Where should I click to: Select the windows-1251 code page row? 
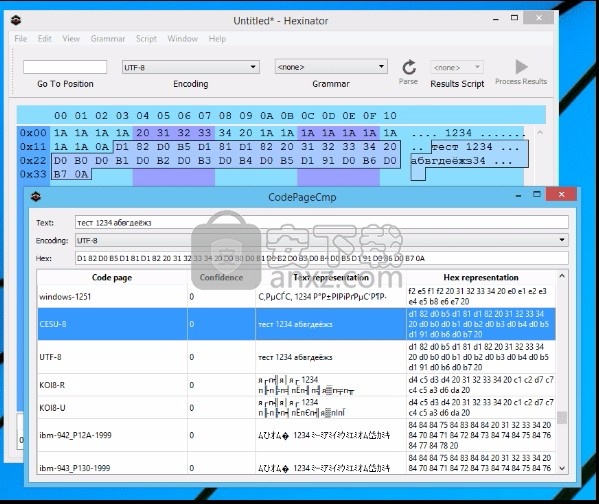[x=296, y=297]
